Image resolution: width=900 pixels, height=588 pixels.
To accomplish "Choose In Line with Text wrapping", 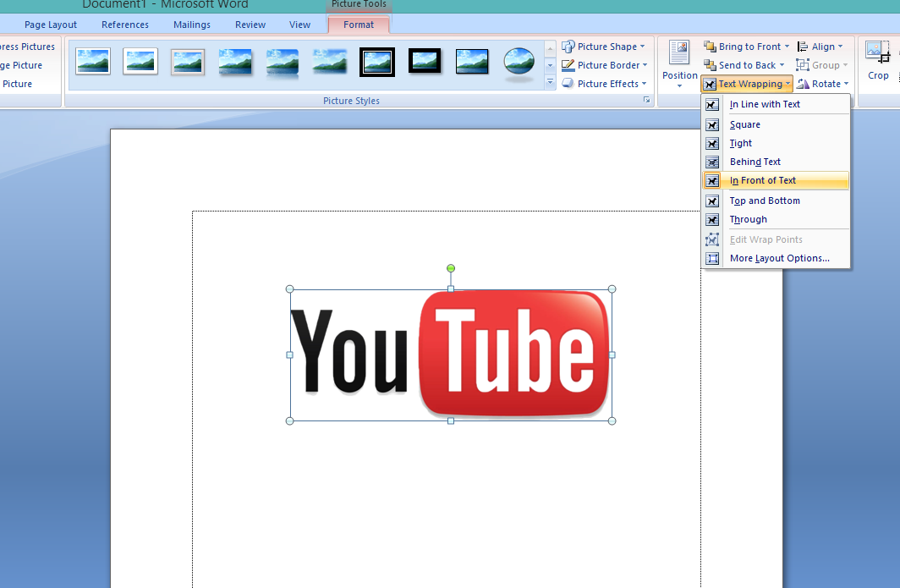I will point(776,105).
